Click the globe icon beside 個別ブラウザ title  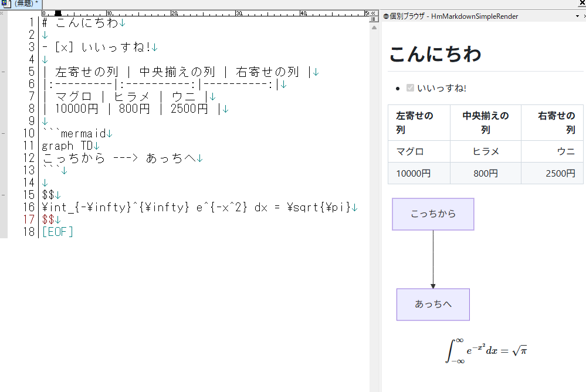click(x=386, y=16)
